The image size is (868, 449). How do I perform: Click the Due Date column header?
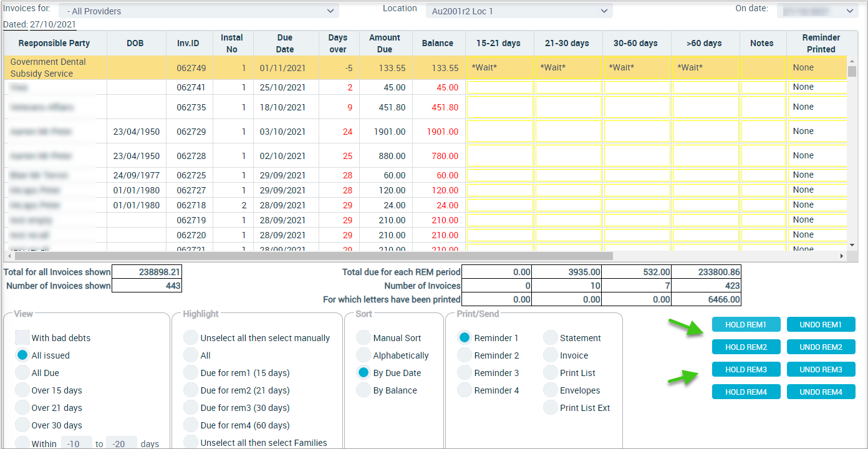pos(285,43)
